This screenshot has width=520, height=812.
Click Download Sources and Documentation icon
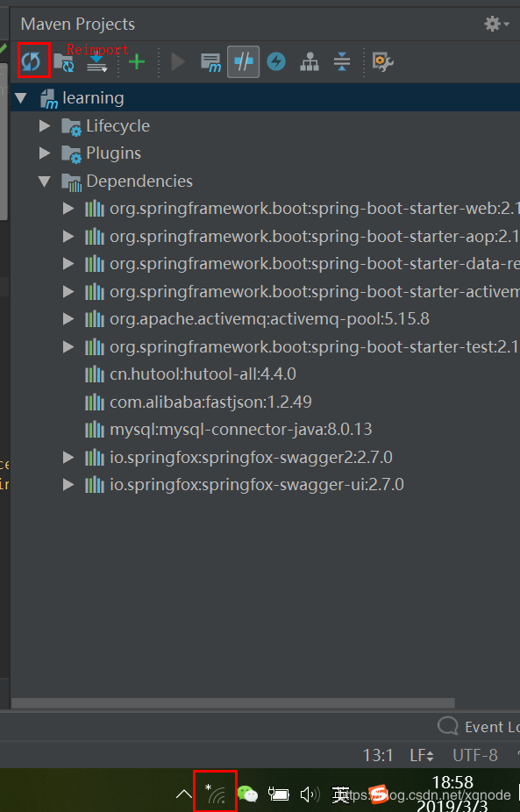pyautogui.click(x=96, y=62)
